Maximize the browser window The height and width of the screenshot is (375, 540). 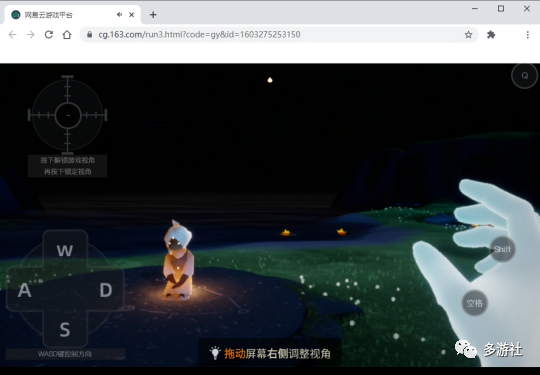coord(501,9)
